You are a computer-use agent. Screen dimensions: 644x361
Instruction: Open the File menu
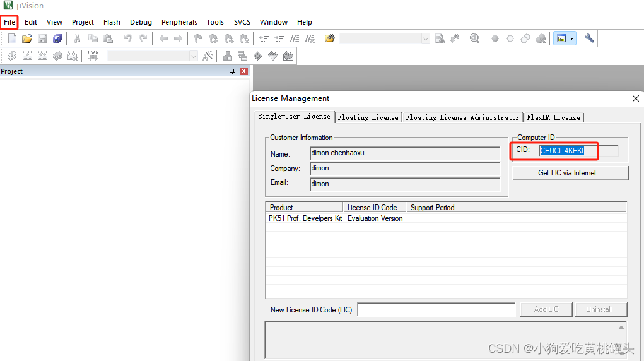[x=9, y=22]
